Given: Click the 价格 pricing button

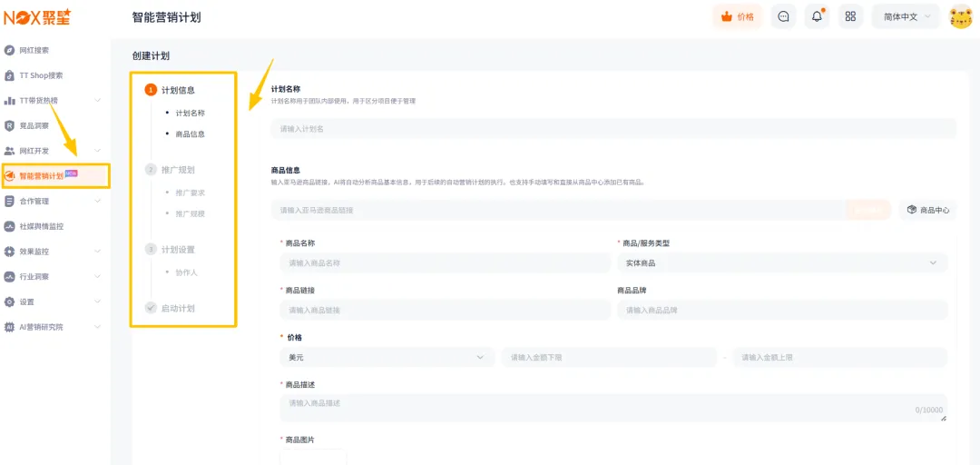Looking at the screenshot, I should click(x=738, y=17).
